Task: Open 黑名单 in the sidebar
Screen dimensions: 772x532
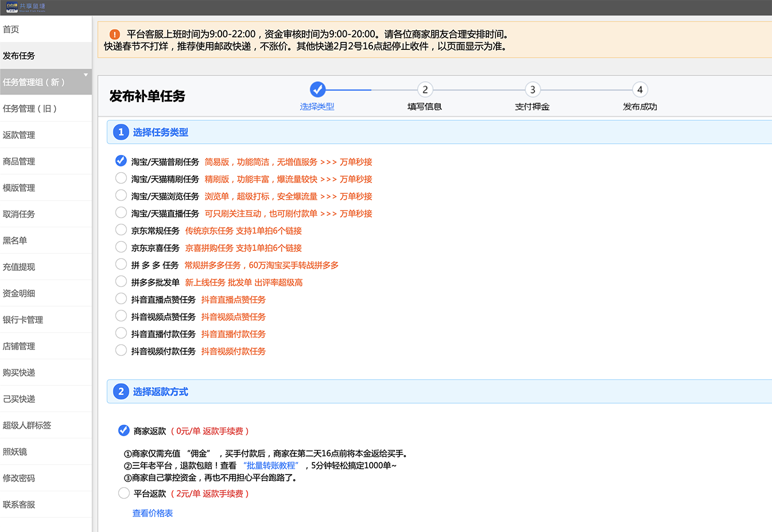Action: click(x=46, y=240)
